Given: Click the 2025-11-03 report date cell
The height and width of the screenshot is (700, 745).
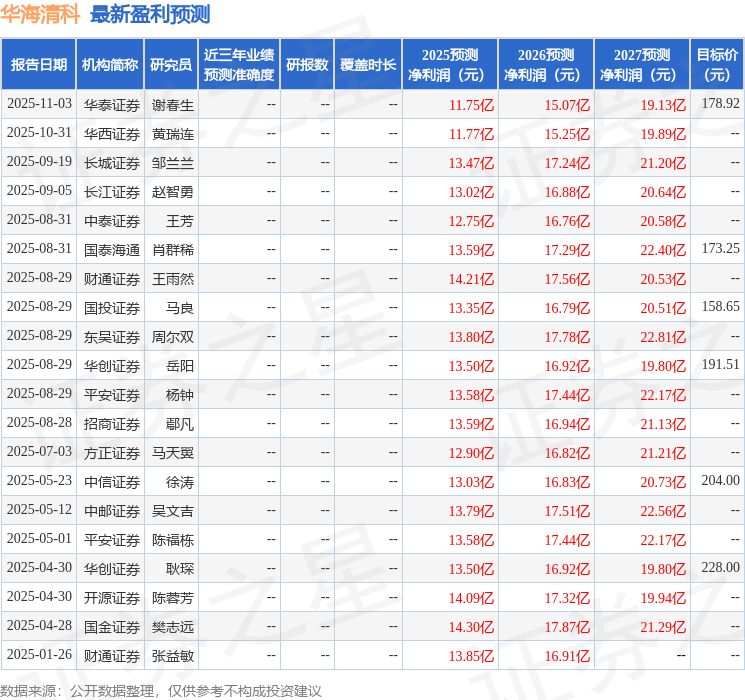Looking at the screenshot, I should (39, 104).
